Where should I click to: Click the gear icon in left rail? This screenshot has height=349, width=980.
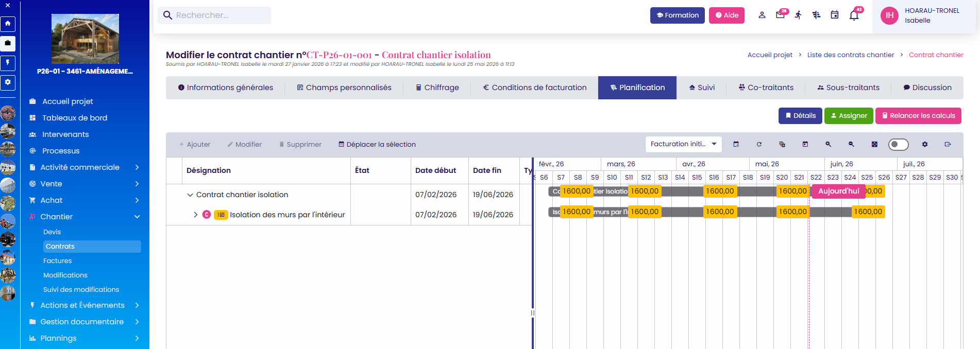point(8,82)
